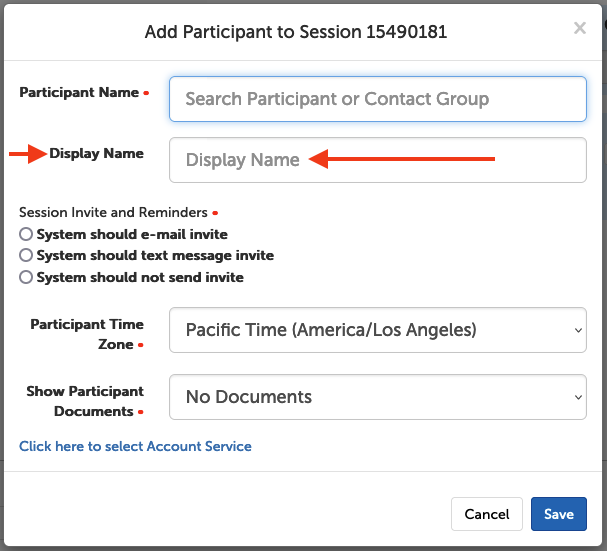
Task: Click the 'Session Invite and Reminders' heading
Action: pyautogui.click(x=113, y=212)
